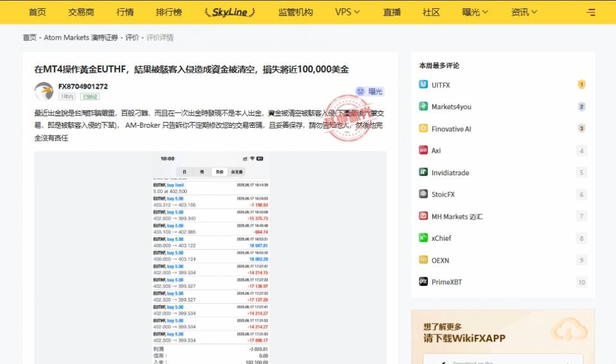Open Markets4you broker name link
Viewport: 616px width, 364px height.
click(452, 107)
